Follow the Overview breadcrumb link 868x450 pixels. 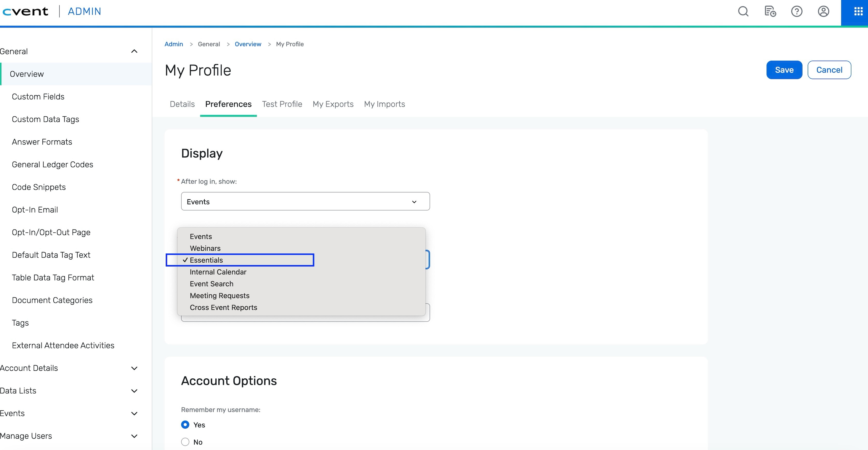[248, 44]
